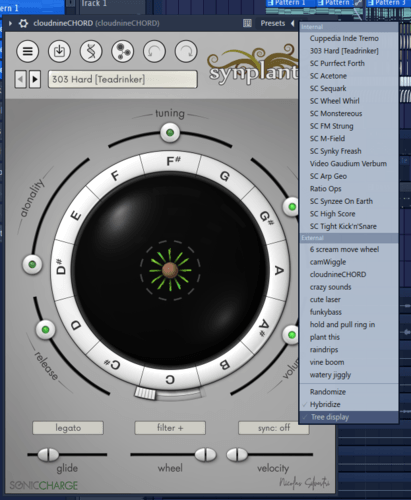Expand the plugin wrapper arrow beside the gear
The image size is (411, 500).
click(10, 23)
